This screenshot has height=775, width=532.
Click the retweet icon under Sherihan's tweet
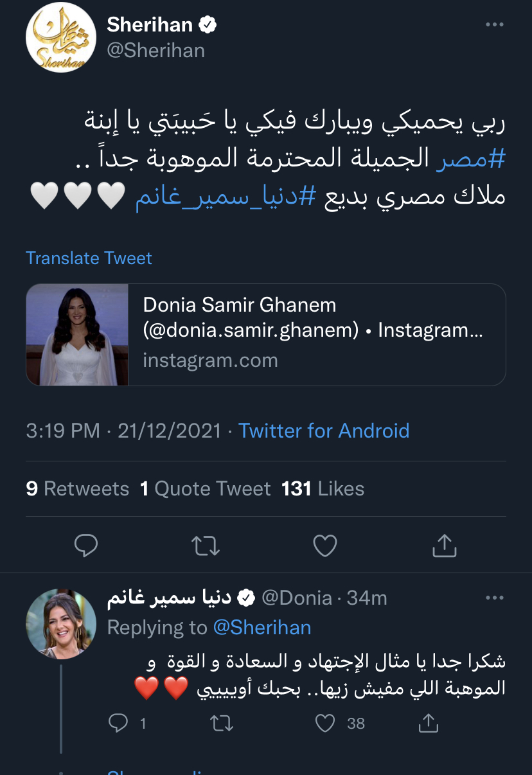coord(206,546)
